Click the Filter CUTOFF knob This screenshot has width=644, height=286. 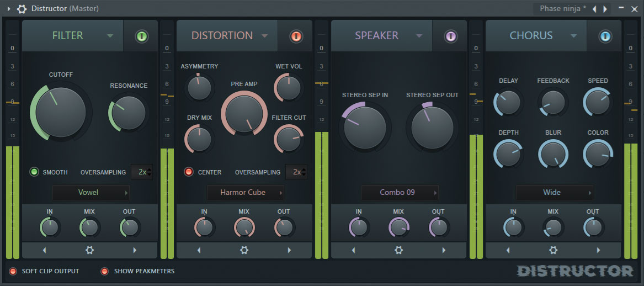60,112
